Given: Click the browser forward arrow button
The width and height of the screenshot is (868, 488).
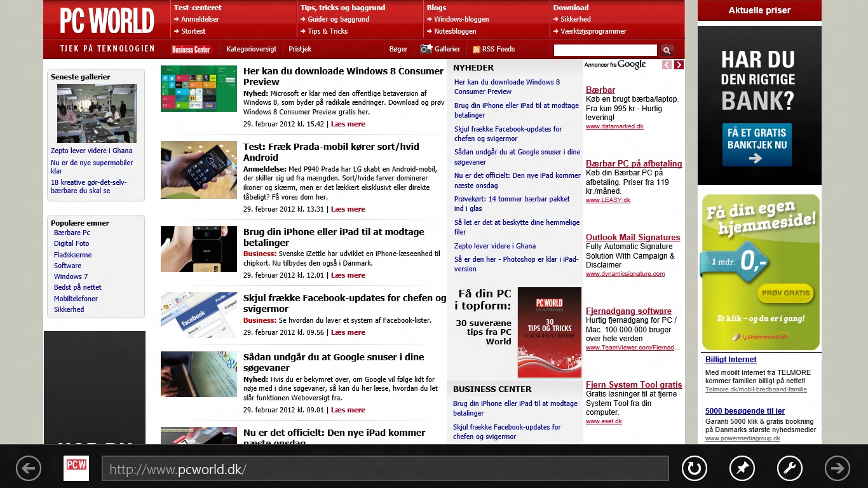Looking at the screenshot, I should pyautogui.click(x=837, y=469).
